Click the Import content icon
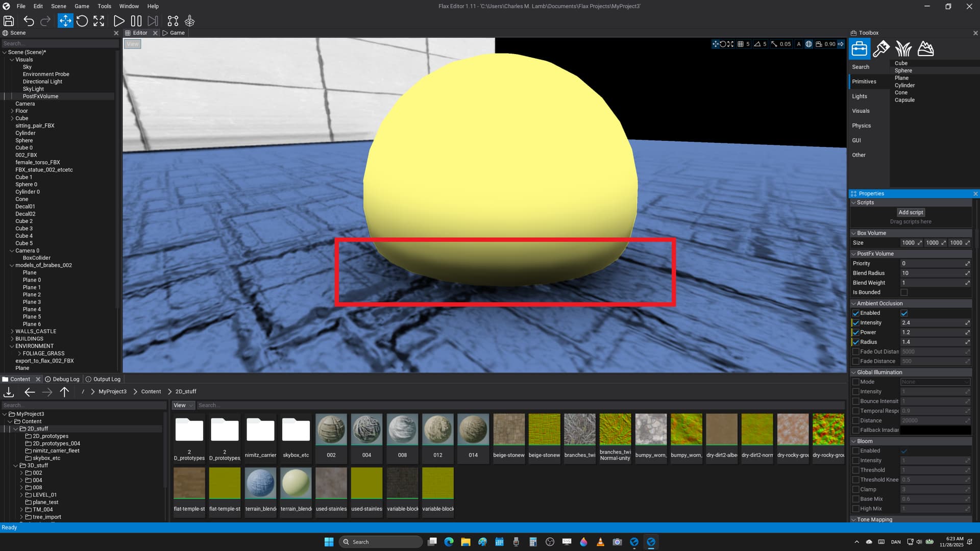This screenshot has height=551, width=980. pyautogui.click(x=9, y=392)
